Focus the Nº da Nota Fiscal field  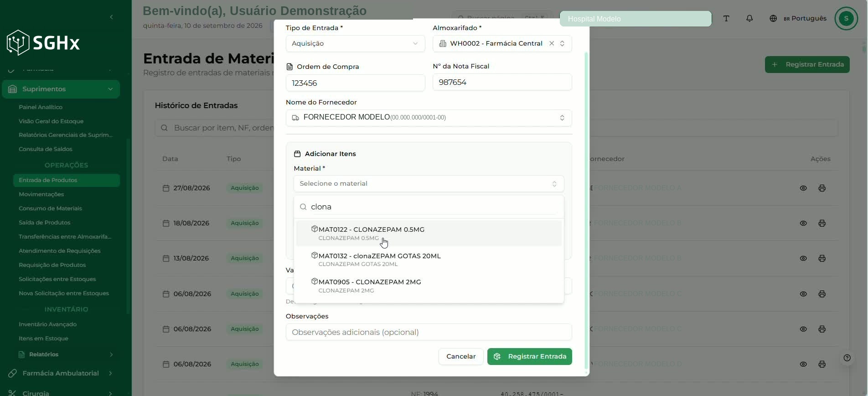click(x=502, y=82)
